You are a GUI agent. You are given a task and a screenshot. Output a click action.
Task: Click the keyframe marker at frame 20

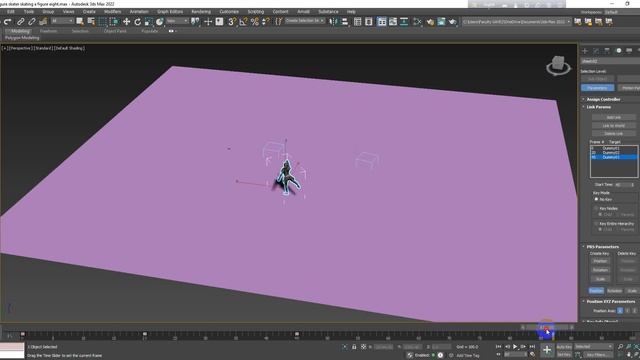(x=144, y=334)
